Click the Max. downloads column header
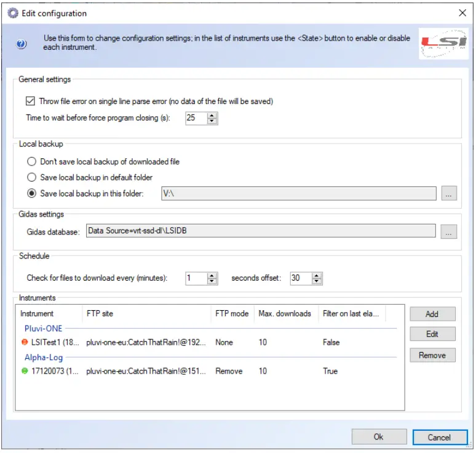476x453 pixels. click(285, 314)
